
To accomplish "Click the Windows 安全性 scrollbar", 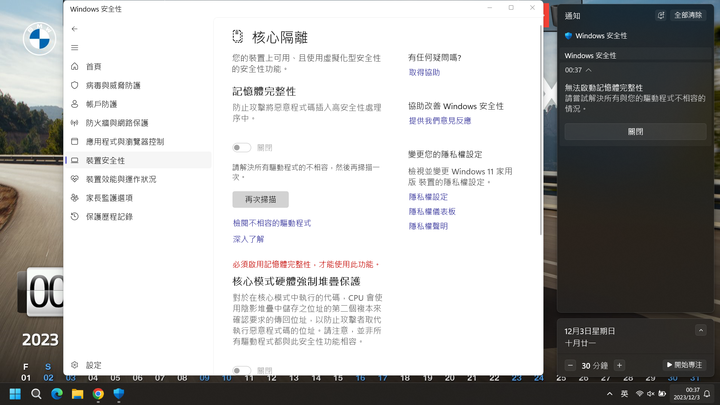I will point(540,129).
